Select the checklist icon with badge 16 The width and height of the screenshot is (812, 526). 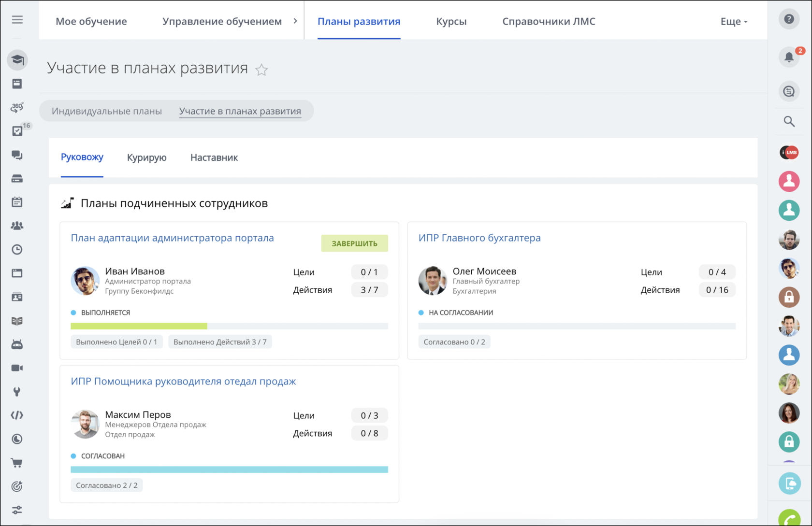[x=17, y=131]
